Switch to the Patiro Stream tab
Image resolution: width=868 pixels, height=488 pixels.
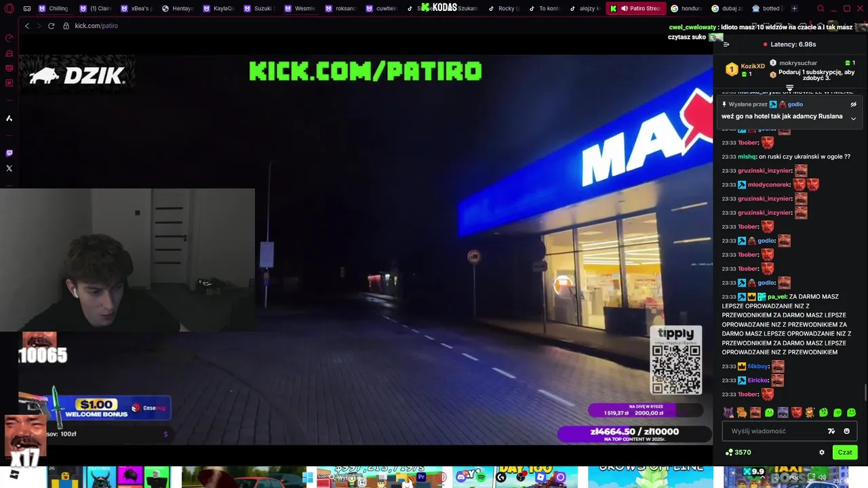[636, 8]
